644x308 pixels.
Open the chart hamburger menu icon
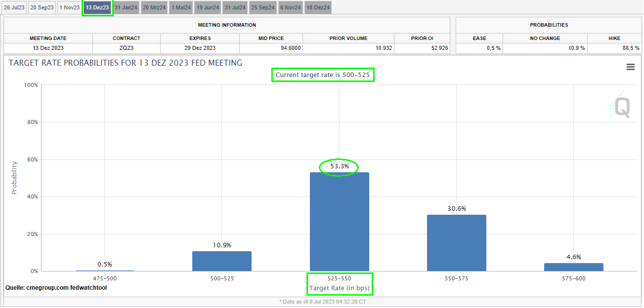[630, 67]
